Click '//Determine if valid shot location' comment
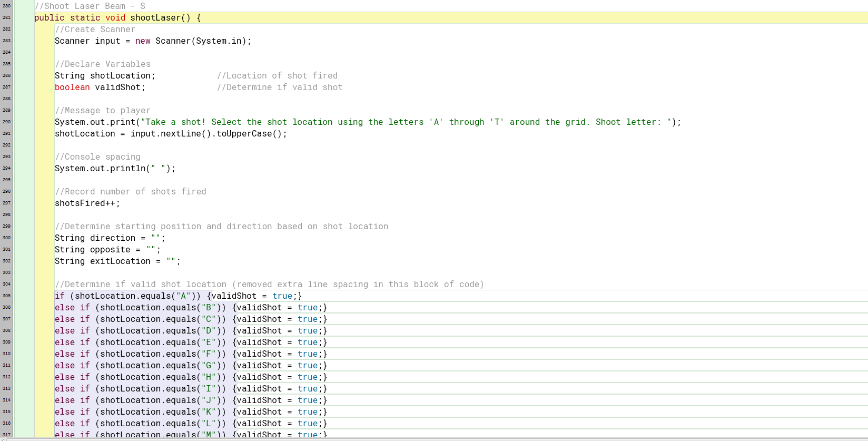This screenshot has width=868, height=441. pos(269,285)
